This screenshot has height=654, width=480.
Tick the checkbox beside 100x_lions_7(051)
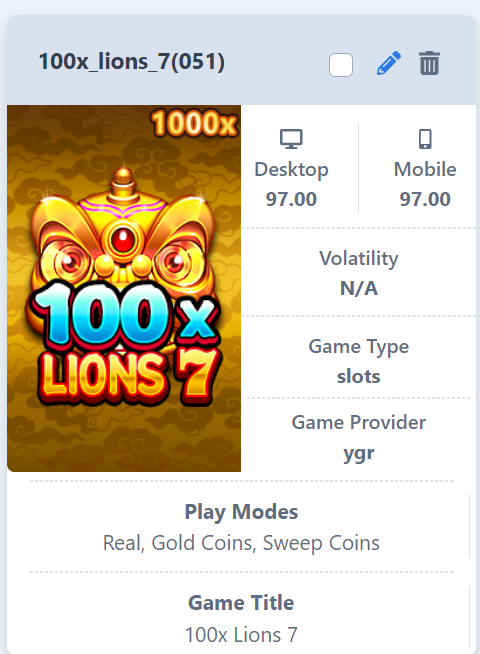click(341, 65)
